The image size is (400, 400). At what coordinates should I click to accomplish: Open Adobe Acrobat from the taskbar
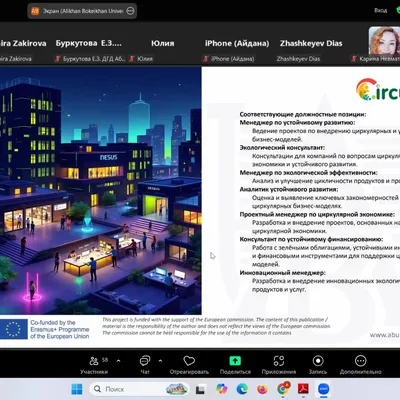click(x=303, y=389)
